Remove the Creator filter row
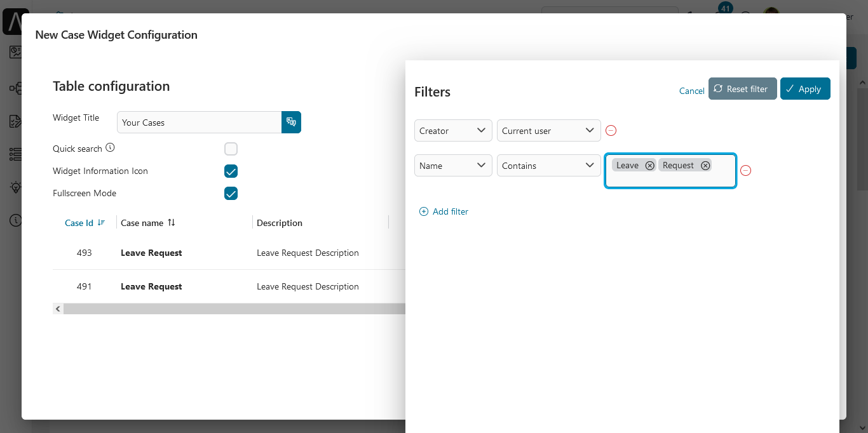 coord(611,131)
